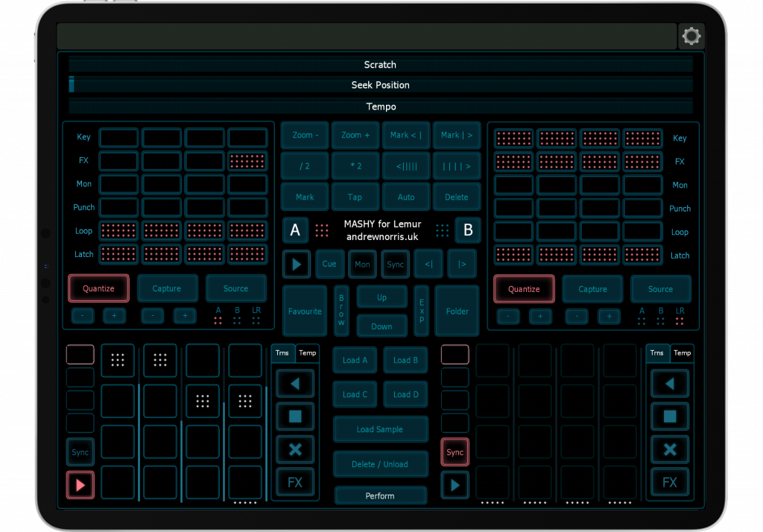The height and width of the screenshot is (532, 763).
Task: Toggle Quantize on the left deck
Action: coord(98,288)
